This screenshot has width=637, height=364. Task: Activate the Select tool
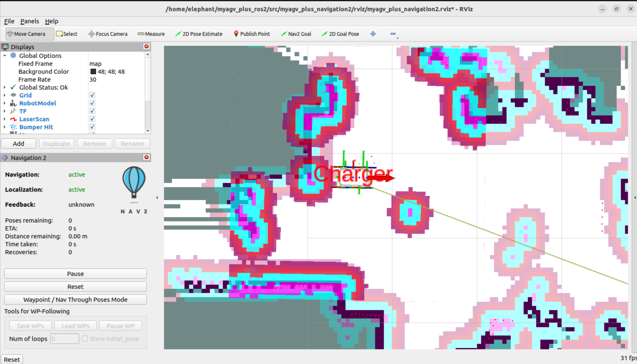click(67, 34)
